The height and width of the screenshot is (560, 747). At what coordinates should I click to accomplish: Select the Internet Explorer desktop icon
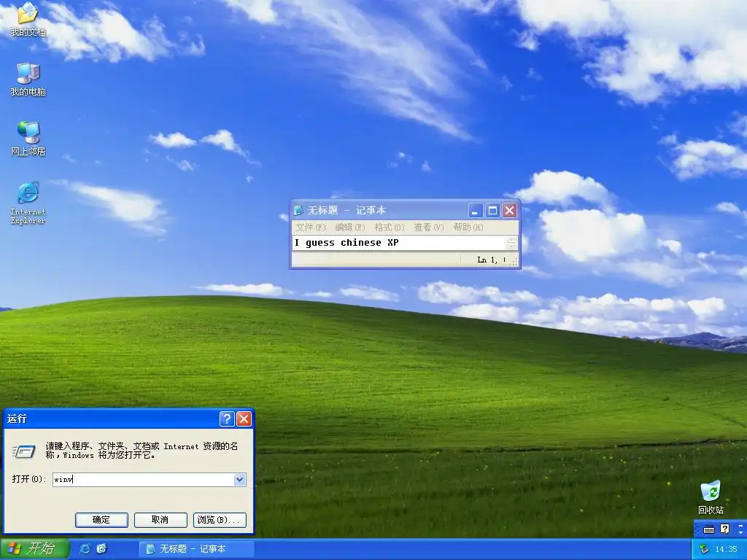point(28,203)
